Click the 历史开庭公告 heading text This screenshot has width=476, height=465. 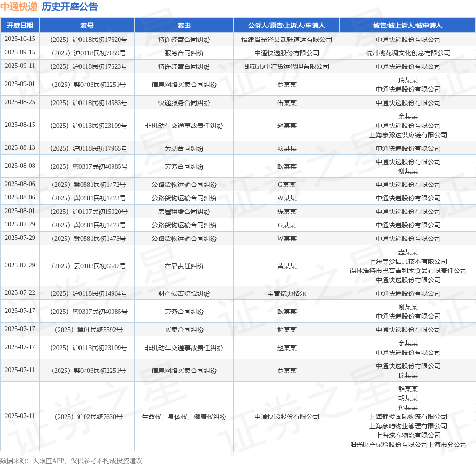[70, 7]
